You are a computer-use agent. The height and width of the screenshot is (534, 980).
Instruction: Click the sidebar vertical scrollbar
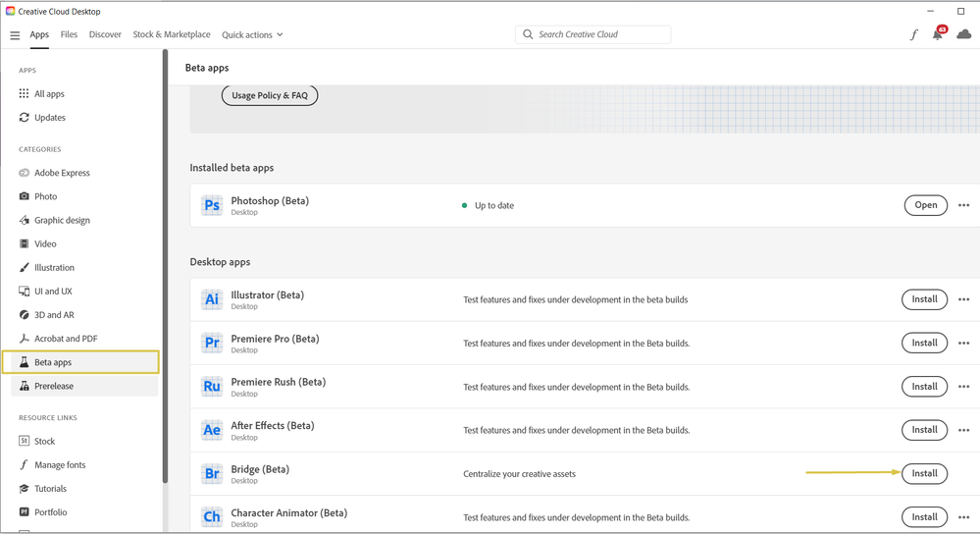[x=165, y=266]
